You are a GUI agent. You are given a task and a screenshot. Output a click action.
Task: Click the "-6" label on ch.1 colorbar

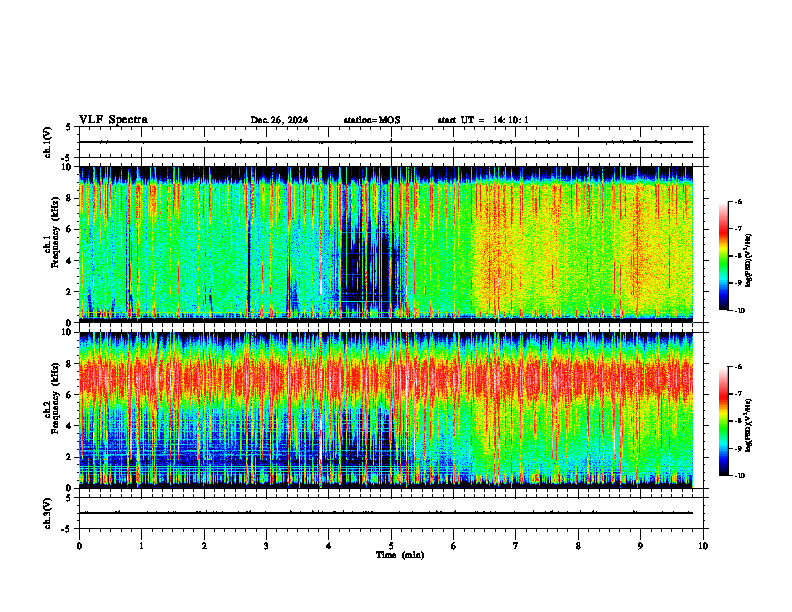(738, 201)
